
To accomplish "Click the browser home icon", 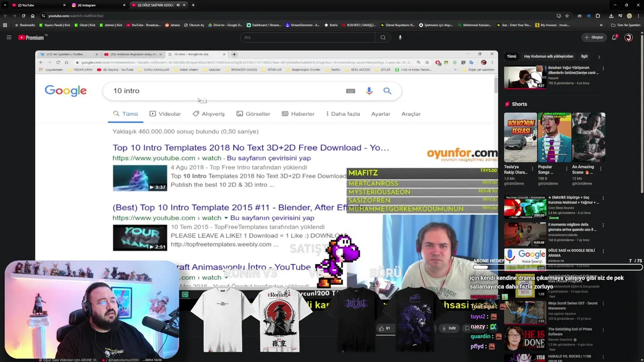I will point(33,16).
